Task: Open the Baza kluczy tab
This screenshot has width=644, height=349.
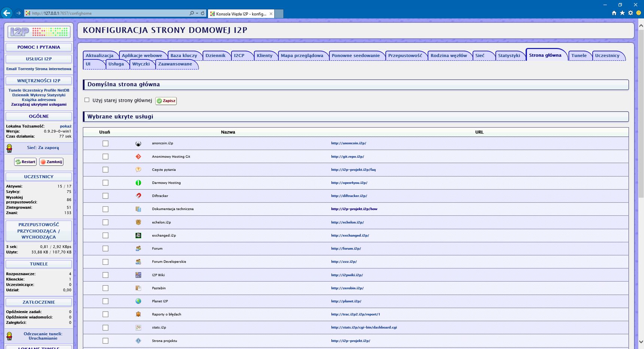Action: click(x=184, y=55)
